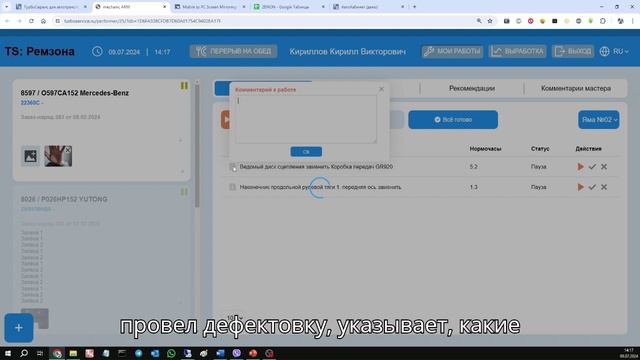Tick checkbox for clutch disc replacement row
The height and width of the screenshot is (360, 640).
232,167
